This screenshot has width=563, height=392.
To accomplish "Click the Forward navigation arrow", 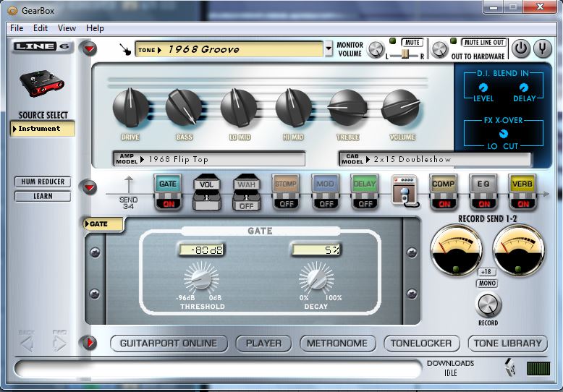I will click(x=59, y=344).
